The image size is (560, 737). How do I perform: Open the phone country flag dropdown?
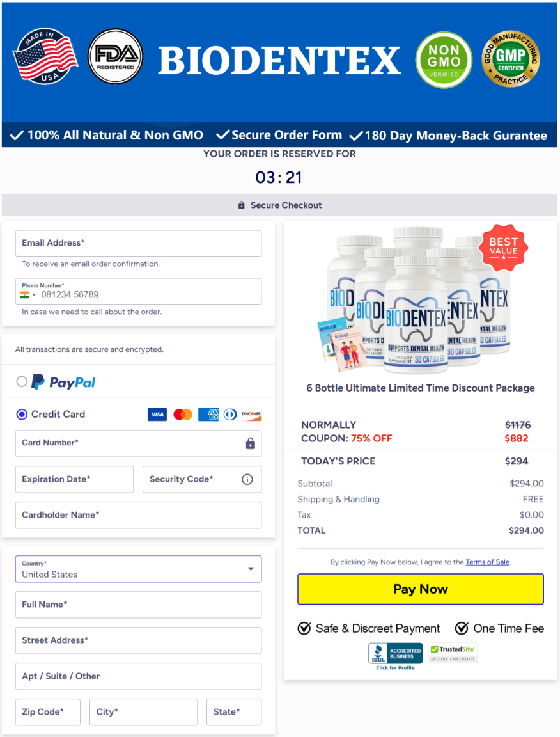tap(27, 295)
